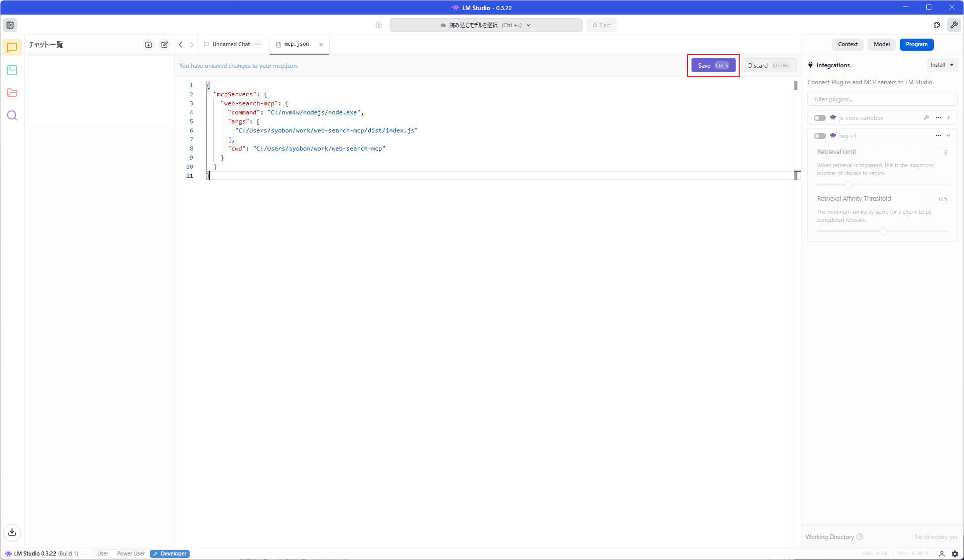964x560 pixels.
Task: Open js-code-sandbox wrench configuration icon
Action: (x=926, y=117)
